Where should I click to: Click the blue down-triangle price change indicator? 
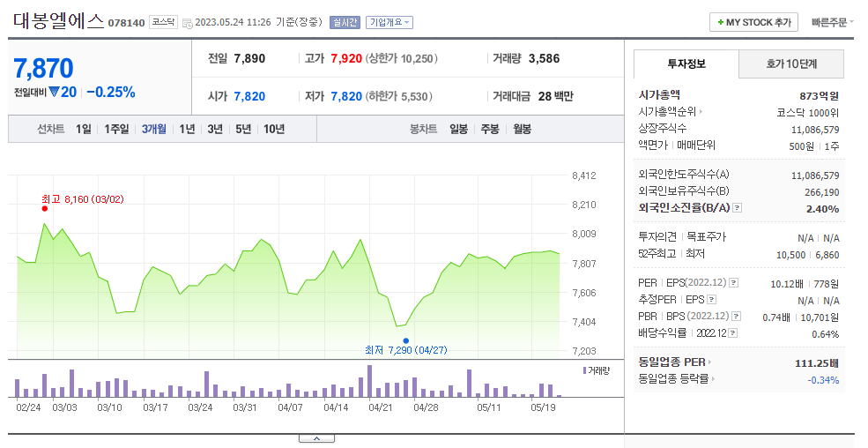[54, 92]
